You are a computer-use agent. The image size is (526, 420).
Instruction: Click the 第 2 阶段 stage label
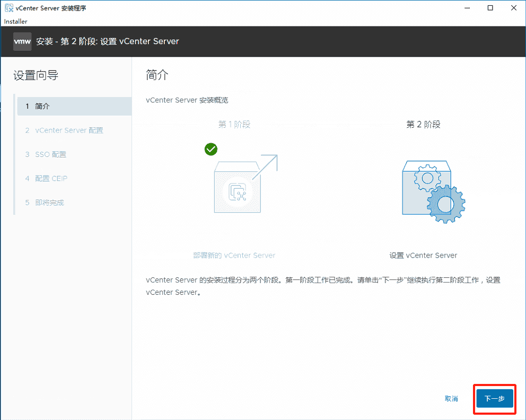pos(423,125)
